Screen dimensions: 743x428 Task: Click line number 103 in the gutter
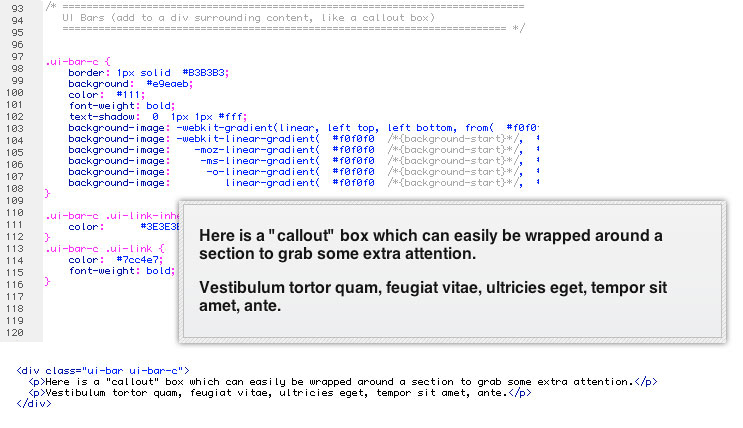(15, 128)
